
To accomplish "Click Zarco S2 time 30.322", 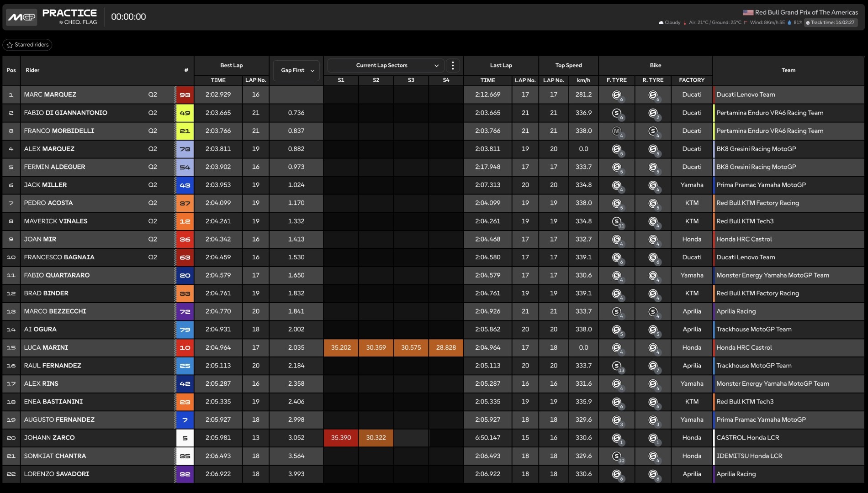I will pos(376,438).
